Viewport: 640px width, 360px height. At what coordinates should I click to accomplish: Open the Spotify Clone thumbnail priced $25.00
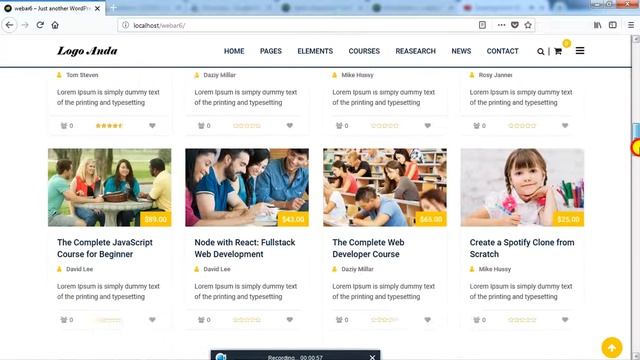click(522, 187)
